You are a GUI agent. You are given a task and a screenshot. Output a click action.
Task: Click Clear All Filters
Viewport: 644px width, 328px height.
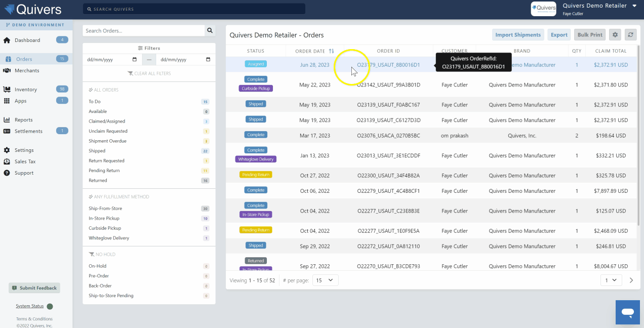click(x=149, y=73)
